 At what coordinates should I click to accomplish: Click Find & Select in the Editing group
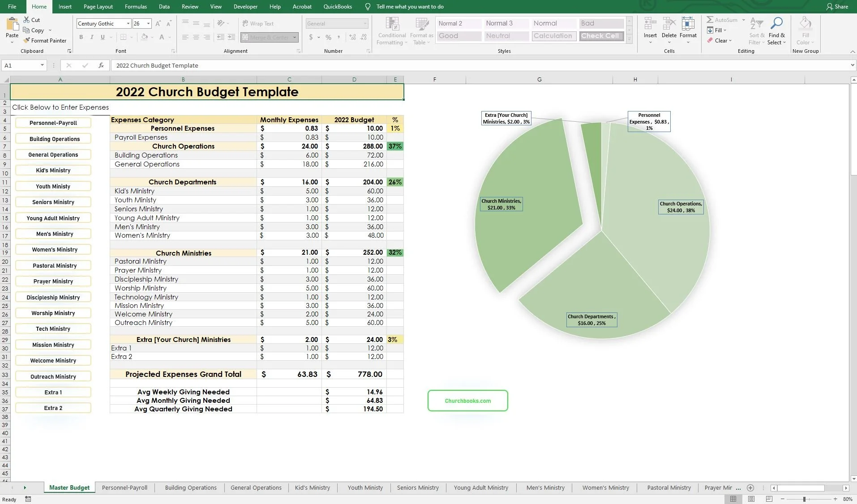click(x=777, y=30)
